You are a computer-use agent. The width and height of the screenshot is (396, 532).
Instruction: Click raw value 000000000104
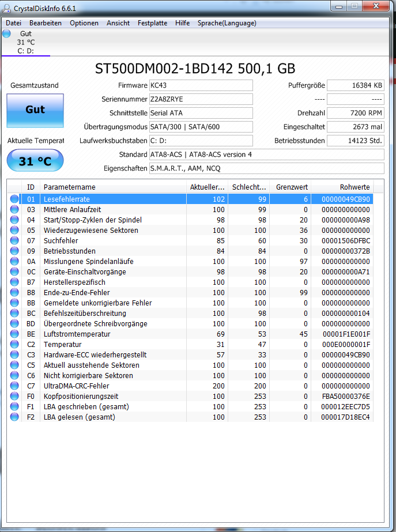346,313
